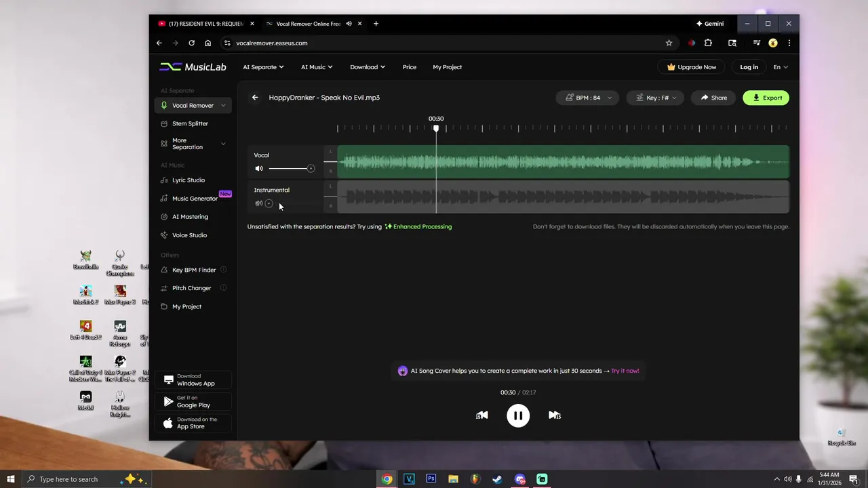Image resolution: width=868 pixels, height=488 pixels.
Task: Open Recycle Bin on desktop
Action: click(842, 437)
